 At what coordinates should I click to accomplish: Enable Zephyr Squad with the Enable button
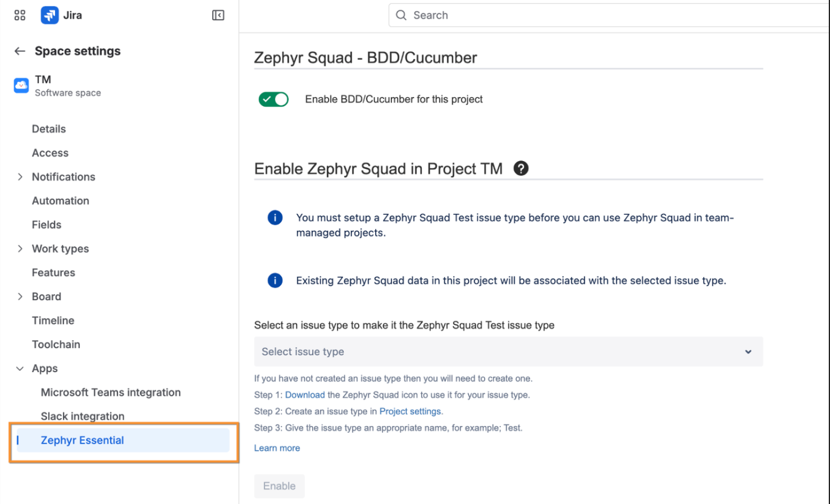[279, 486]
